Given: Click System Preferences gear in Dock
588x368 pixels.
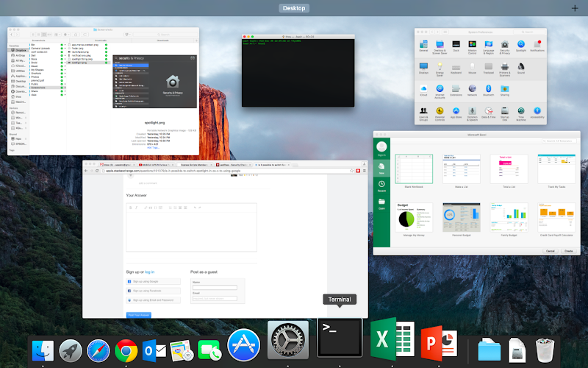Looking at the screenshot, I should click(288, 339).
